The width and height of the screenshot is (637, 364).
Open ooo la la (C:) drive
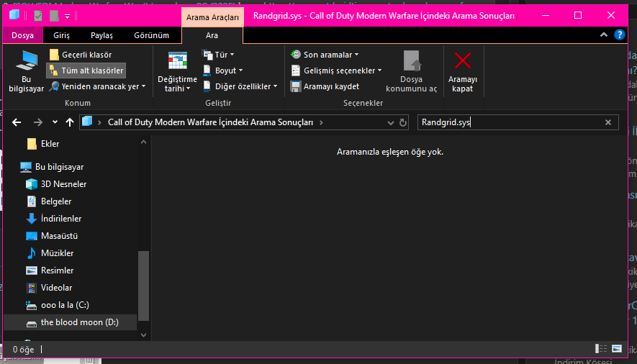58,305
